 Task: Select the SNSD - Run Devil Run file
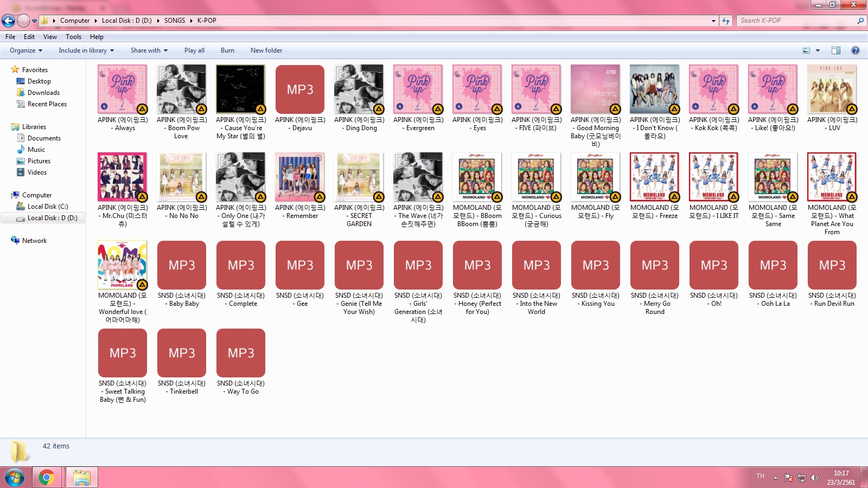click(832, 274)
